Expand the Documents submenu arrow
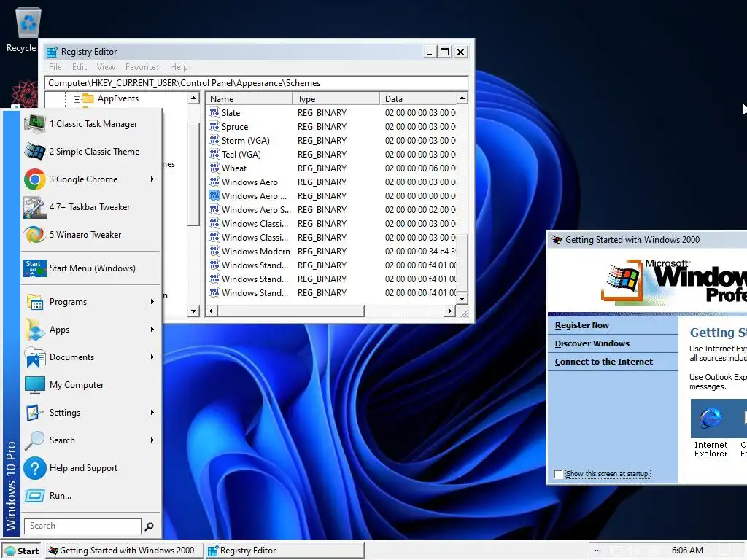Viewport: 747px width, 560px height. coord(152,357)
